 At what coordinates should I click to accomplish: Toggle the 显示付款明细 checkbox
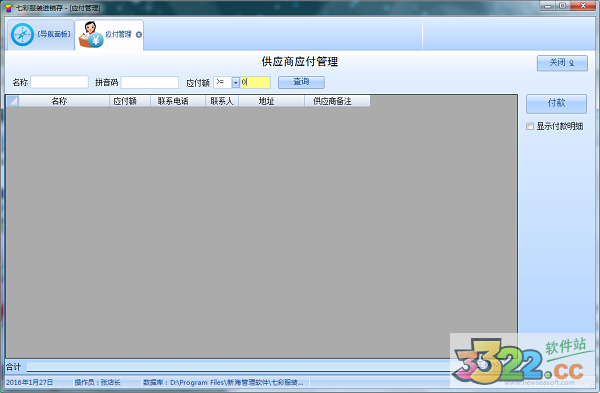(530, 126)
